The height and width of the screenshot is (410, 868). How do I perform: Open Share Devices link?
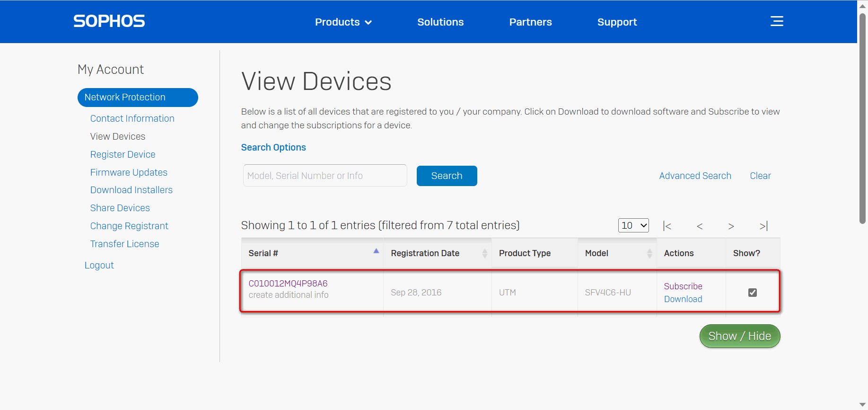click(x=120, y=208)
